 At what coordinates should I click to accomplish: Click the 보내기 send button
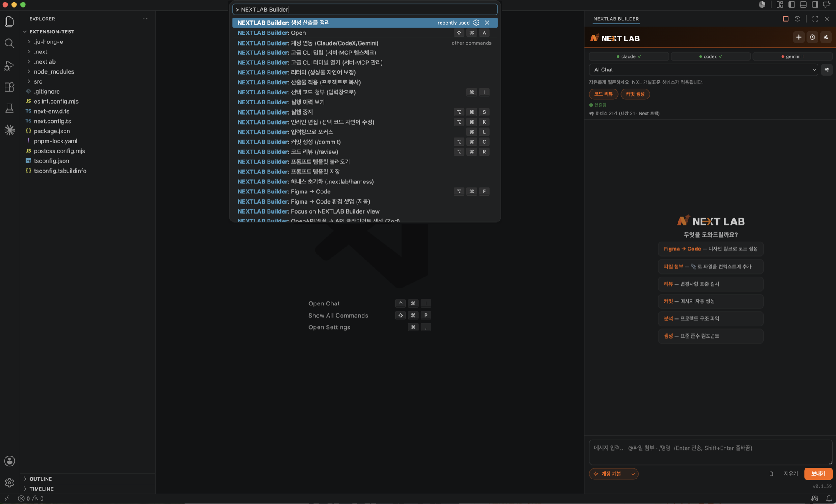(818, 473)
